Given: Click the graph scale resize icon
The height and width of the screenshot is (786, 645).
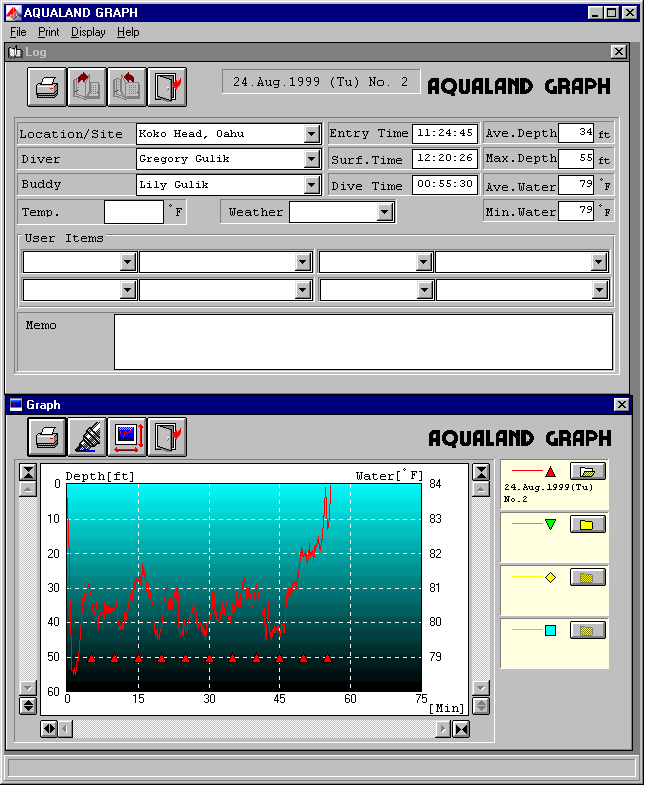Looking at the screenshot, I should [x=127, y=437].
